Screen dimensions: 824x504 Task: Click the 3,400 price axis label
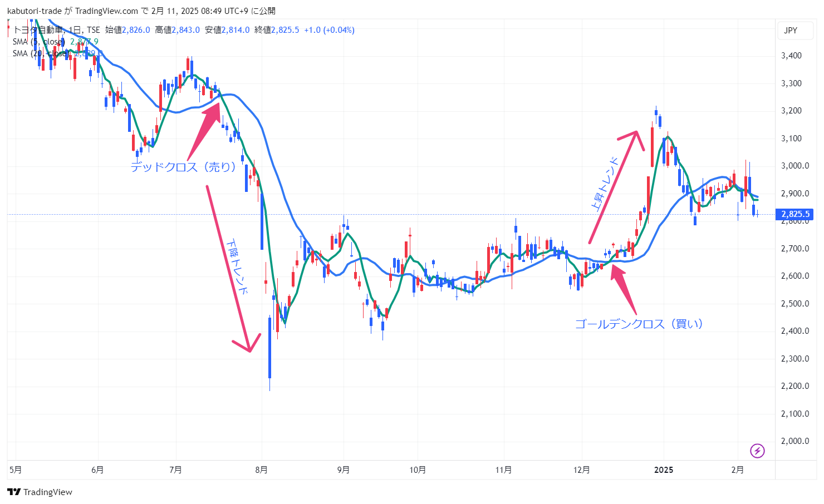pyautogui.click(x=791, y=56)
